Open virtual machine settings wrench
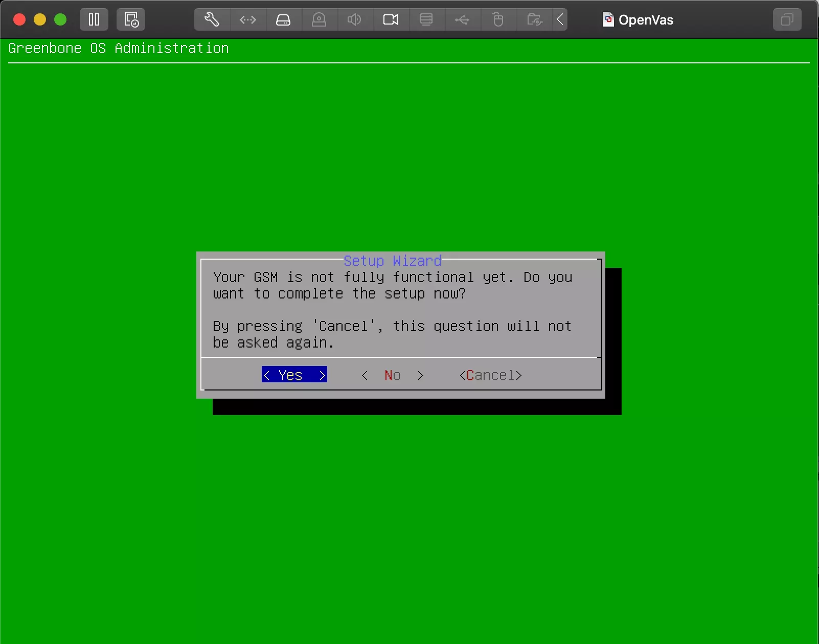819x644 pixels. tap(212, 20)
